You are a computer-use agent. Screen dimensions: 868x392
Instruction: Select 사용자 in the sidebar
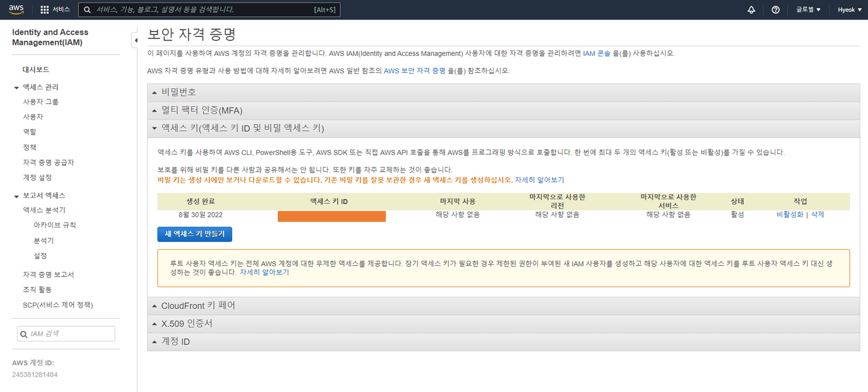tap(33, 117)
